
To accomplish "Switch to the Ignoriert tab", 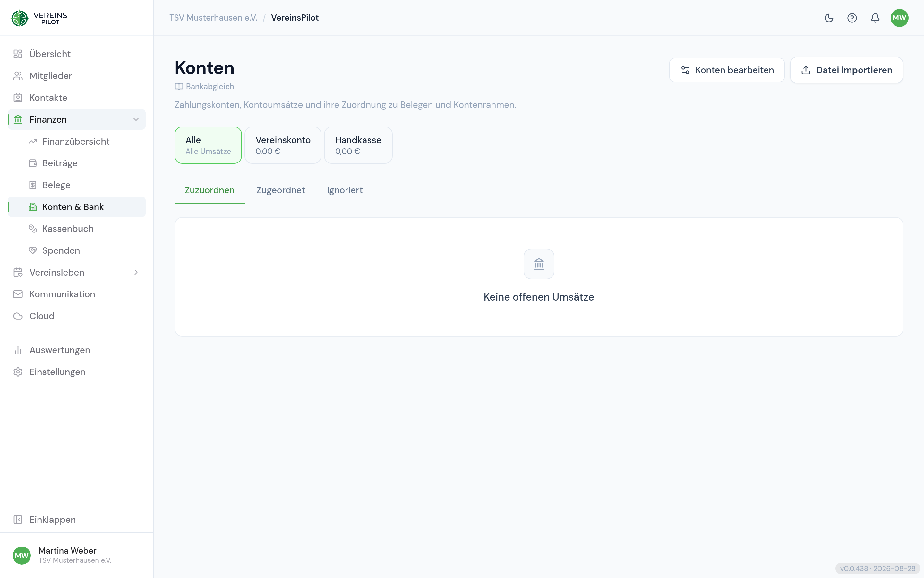I will click(x=345, y=190).
